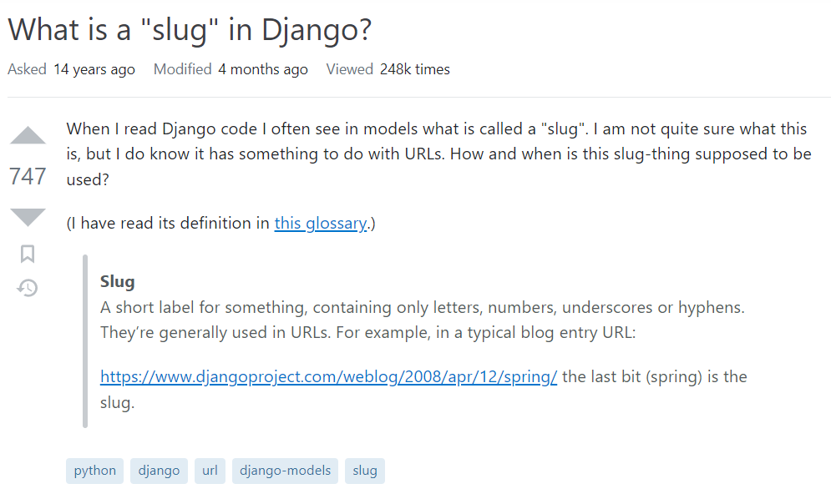831x504 pixels.
Task: Show the post activity history
Action: tap(28, 288)
